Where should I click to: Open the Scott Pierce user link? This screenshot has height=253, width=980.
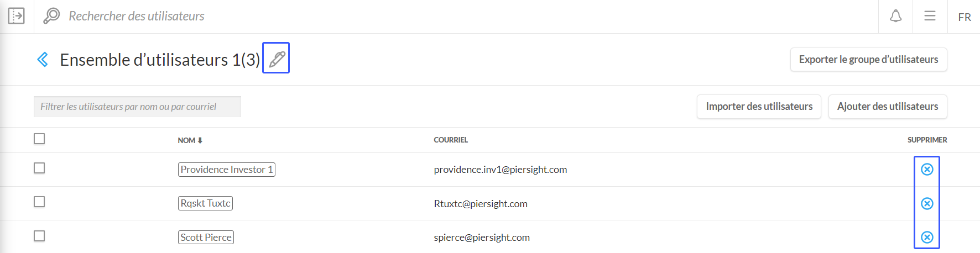tap(206, 238)
